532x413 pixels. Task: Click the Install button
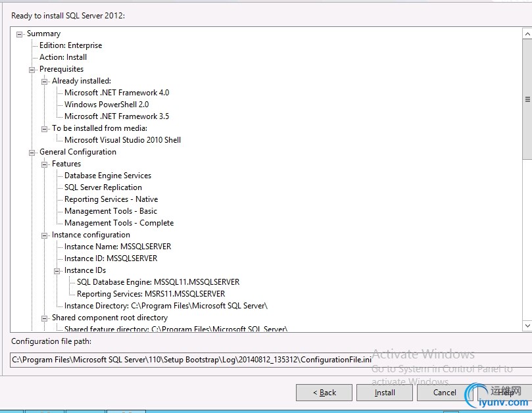click(x=385, y=393)
